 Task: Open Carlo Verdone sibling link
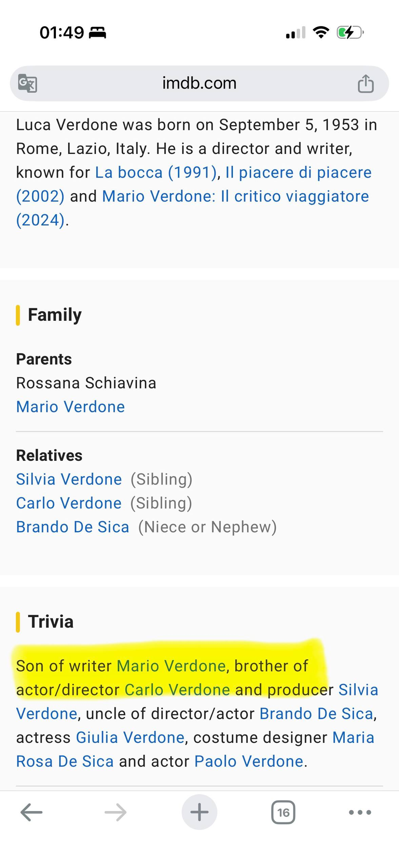pyautogui.click(x=69, y=503)
